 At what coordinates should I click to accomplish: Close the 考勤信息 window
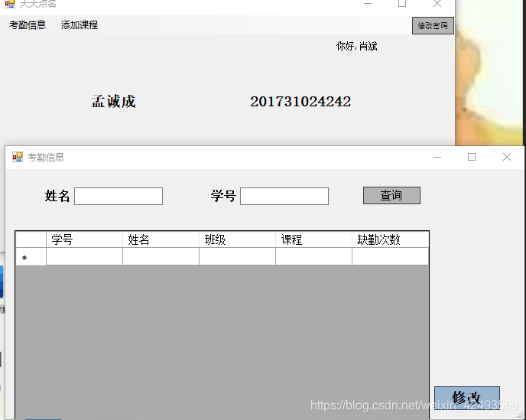[507, 157]
